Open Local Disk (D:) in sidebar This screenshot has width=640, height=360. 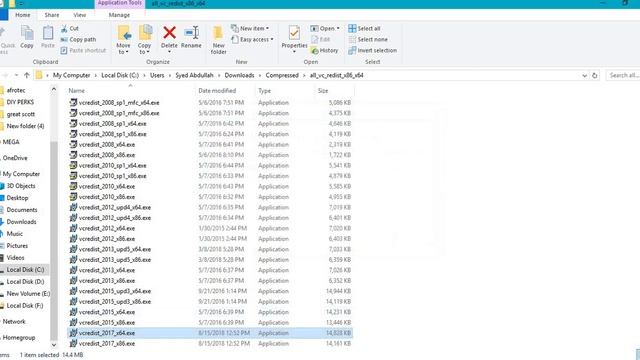[x=25, y=282]
